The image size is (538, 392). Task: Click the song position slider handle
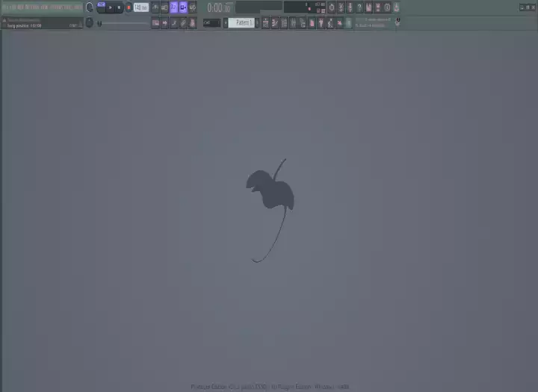point(99,23)
